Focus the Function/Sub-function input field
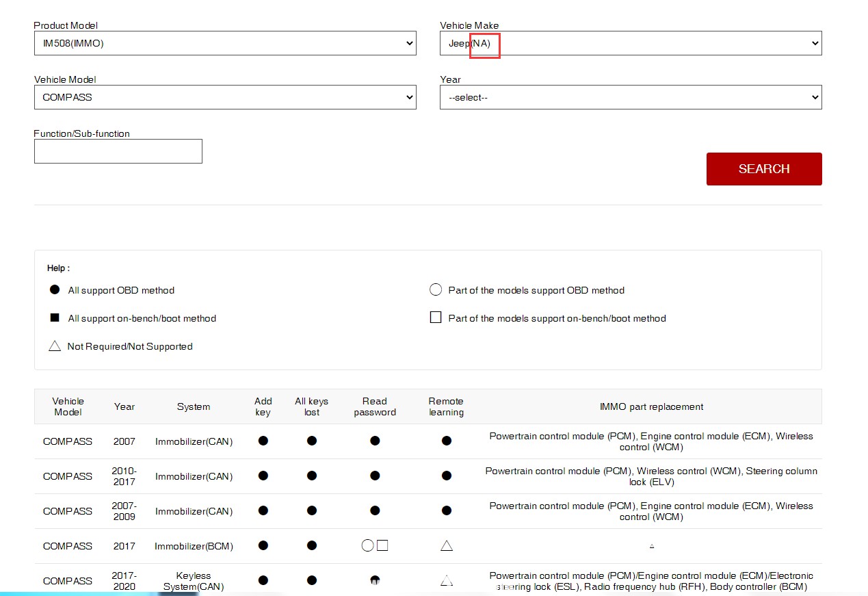Image resolution: width=868 pixels, height=596 pixels. tap(118, 151)
